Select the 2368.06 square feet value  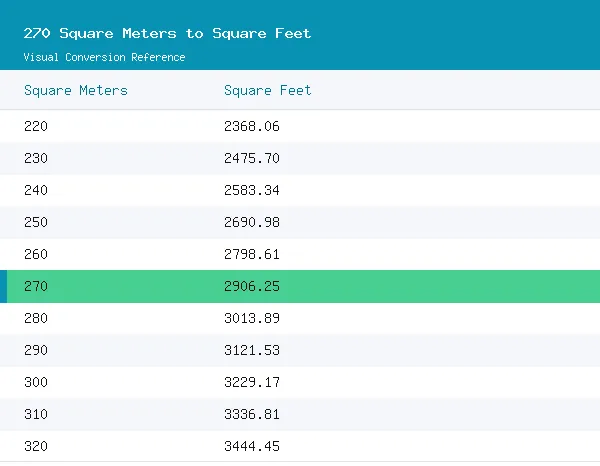[x=252, y=126]
